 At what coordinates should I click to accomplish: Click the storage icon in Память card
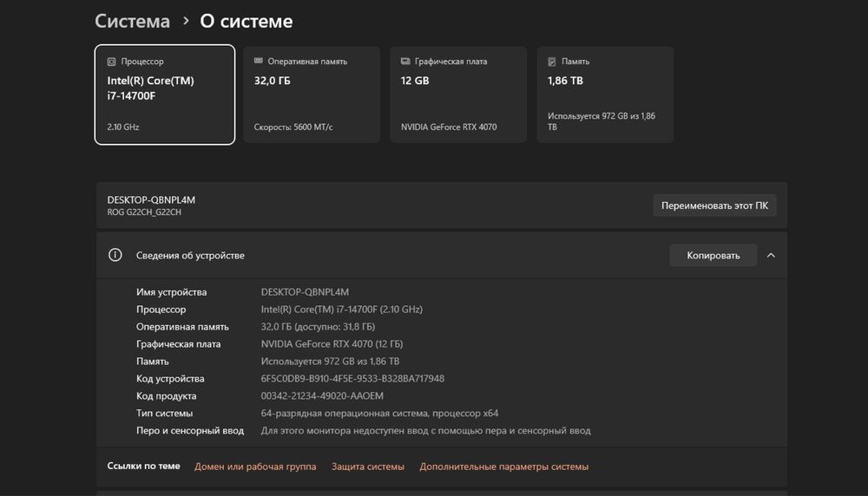(x=552, y=62)
